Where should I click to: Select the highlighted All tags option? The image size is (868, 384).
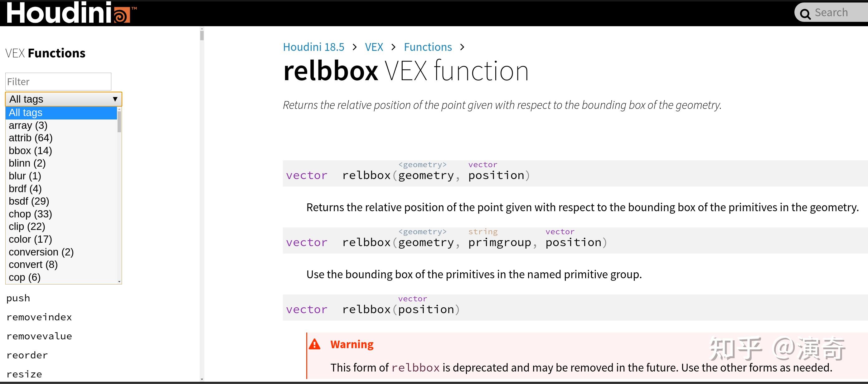click(61, 113)
